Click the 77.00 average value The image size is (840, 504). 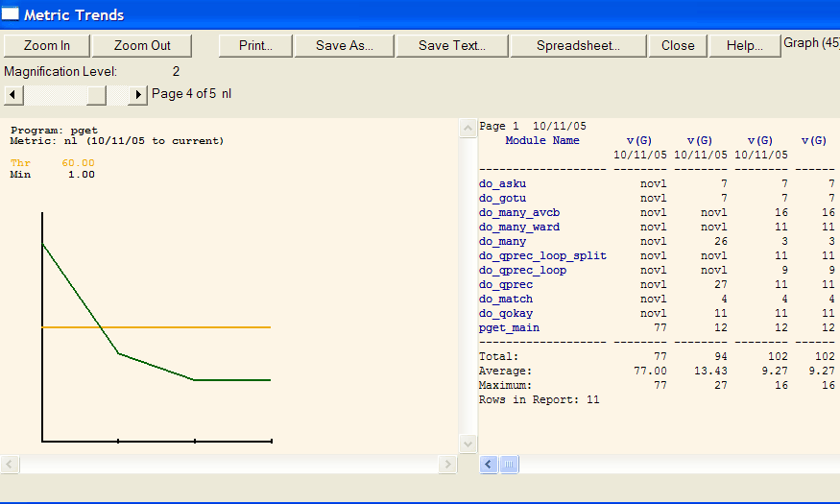tap(650, 371)
